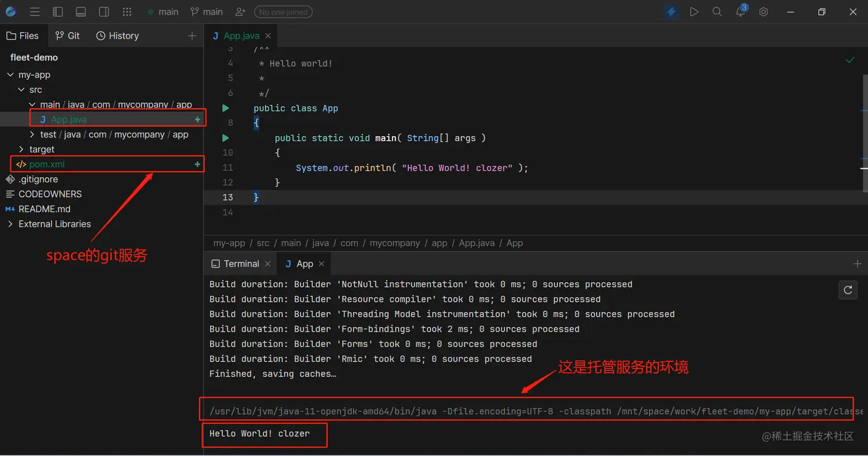Toggle the bottom panel visibility
868x456 pixels.
(80, 11)
